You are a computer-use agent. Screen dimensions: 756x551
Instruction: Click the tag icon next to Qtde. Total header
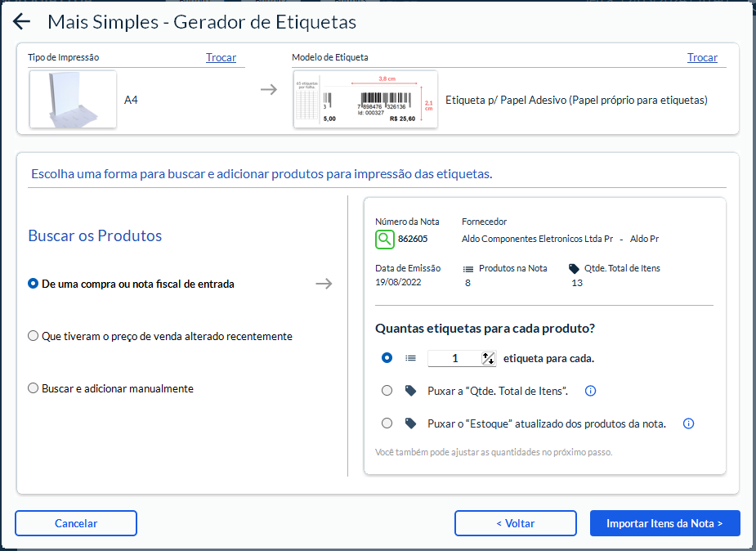[x=574, y=269]
